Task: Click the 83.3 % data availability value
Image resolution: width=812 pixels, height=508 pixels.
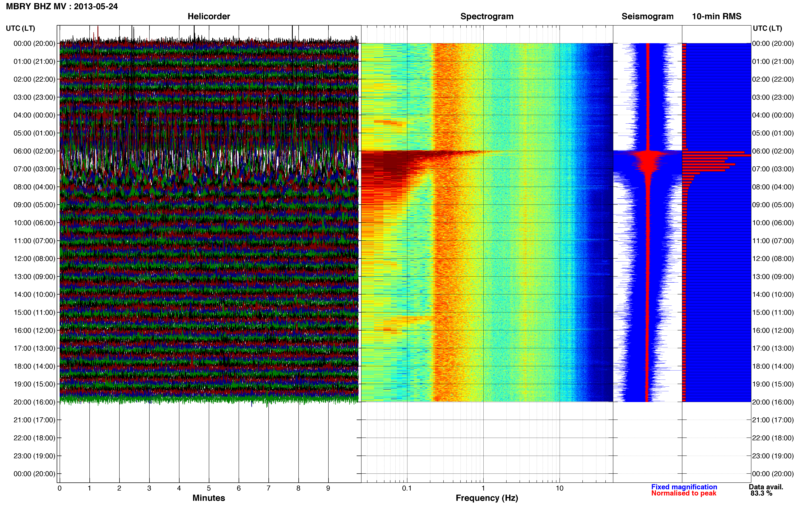Action: pos(761,493)
